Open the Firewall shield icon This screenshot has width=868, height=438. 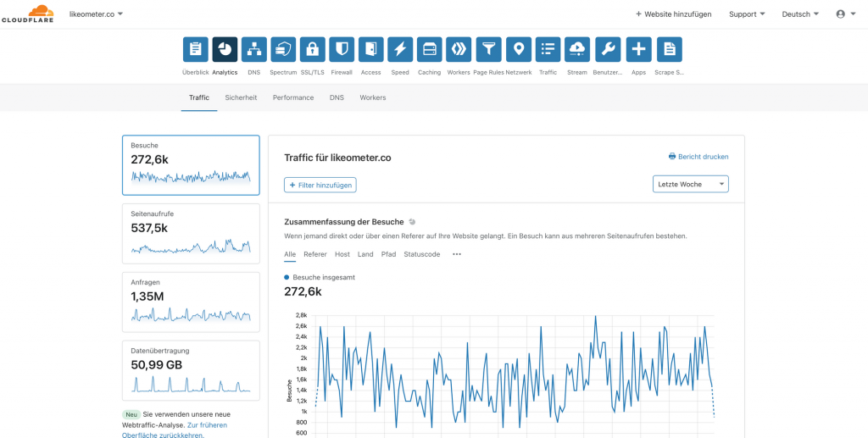coord(342,49)
